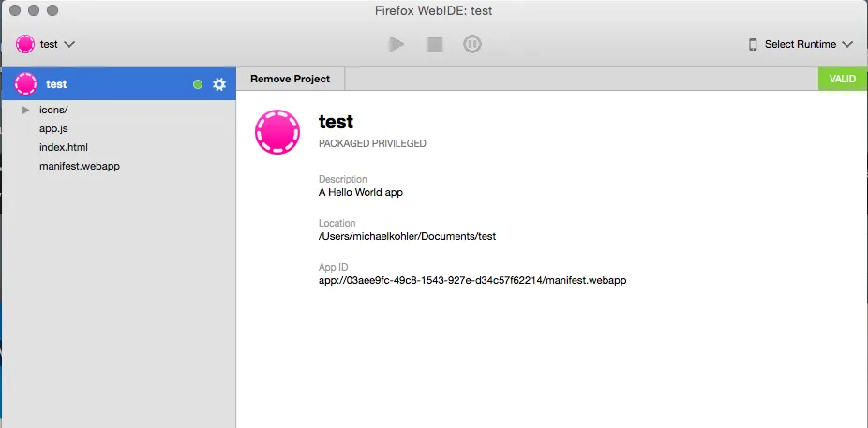Open the test project dropdown menu
The image size is (868, 428).
tap(45, 44)
